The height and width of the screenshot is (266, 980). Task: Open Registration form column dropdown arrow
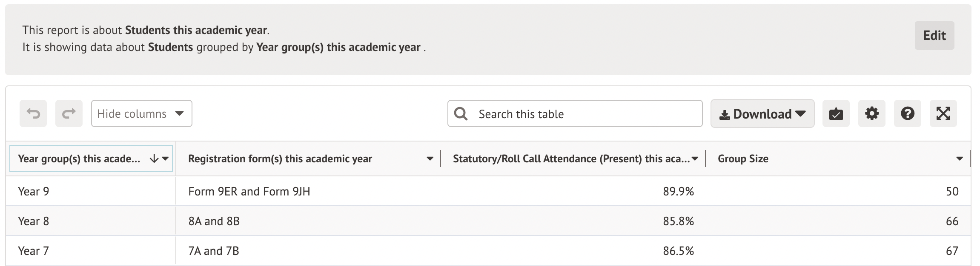(x=430, y=159)
